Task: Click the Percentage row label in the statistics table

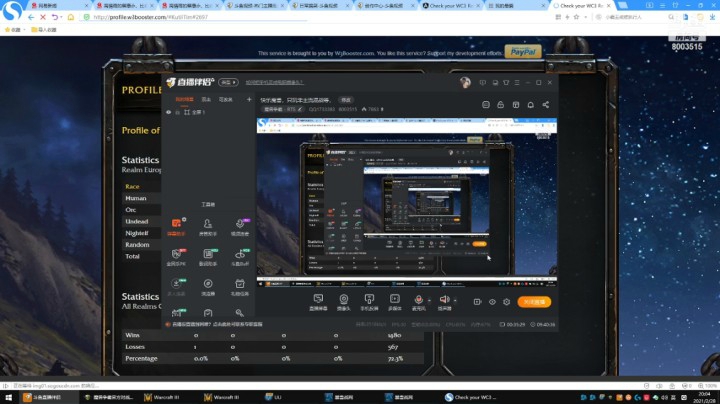Action: click(x=141, y=358)
